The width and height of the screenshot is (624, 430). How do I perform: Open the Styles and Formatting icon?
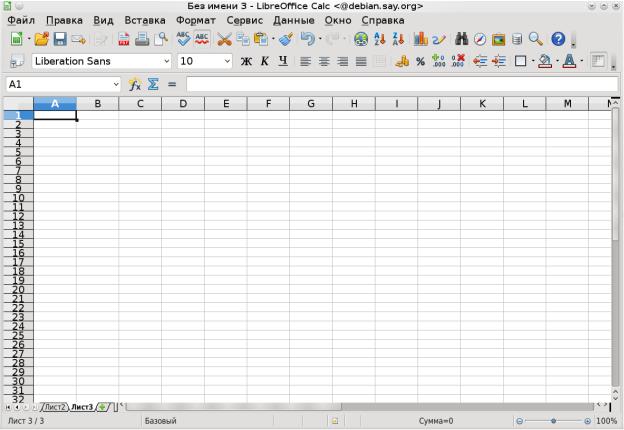17,61
